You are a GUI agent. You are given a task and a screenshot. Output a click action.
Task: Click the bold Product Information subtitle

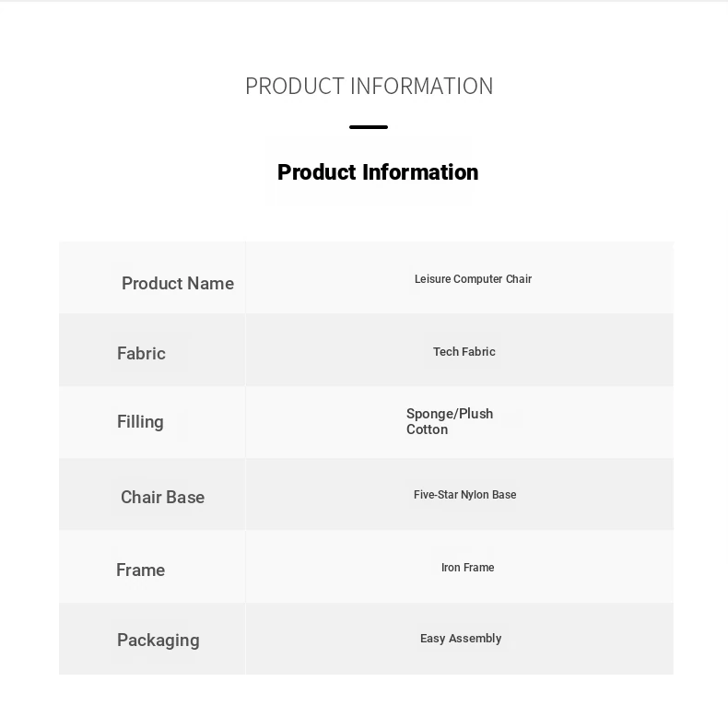coord(378,172)
